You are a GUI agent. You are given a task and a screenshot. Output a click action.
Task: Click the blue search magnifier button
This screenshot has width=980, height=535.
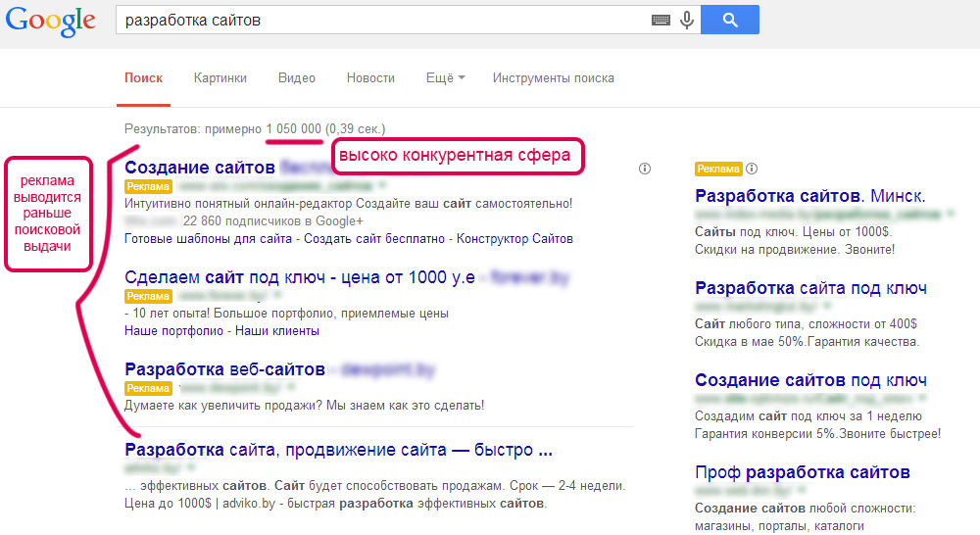730,20
